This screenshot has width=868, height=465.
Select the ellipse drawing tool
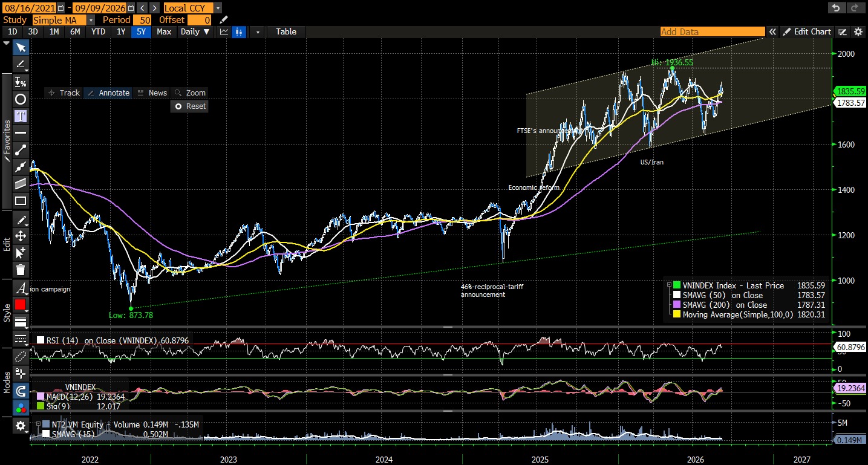tap(21, 99)
